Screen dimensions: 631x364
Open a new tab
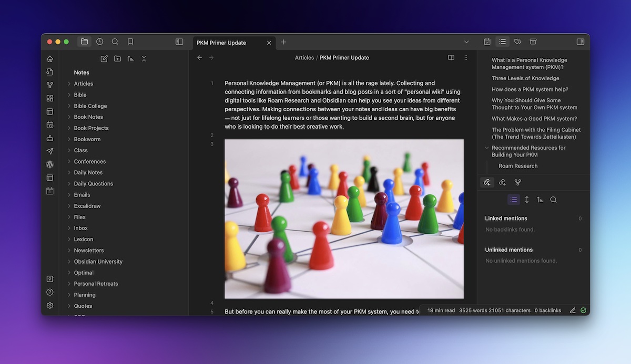coord(284,42)
